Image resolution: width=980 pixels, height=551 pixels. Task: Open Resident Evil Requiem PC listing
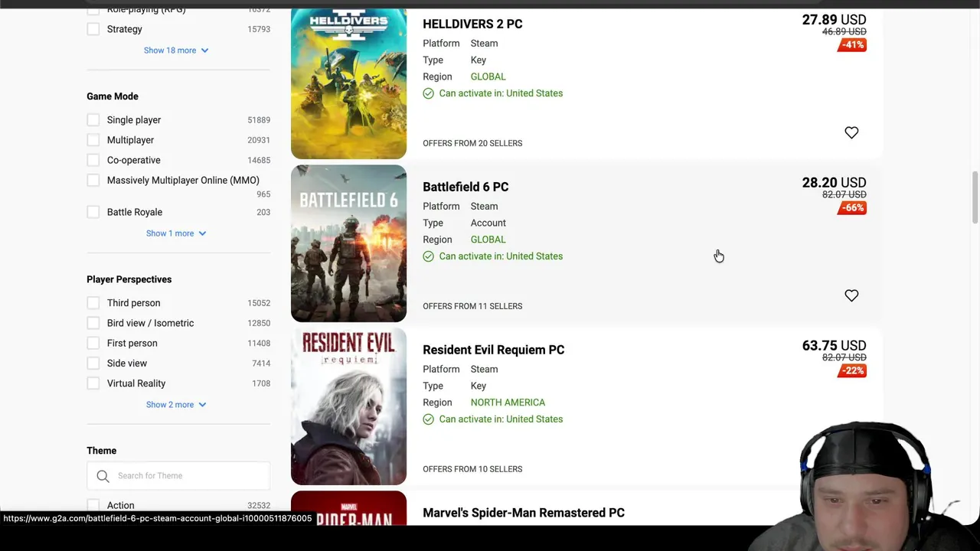493,350
